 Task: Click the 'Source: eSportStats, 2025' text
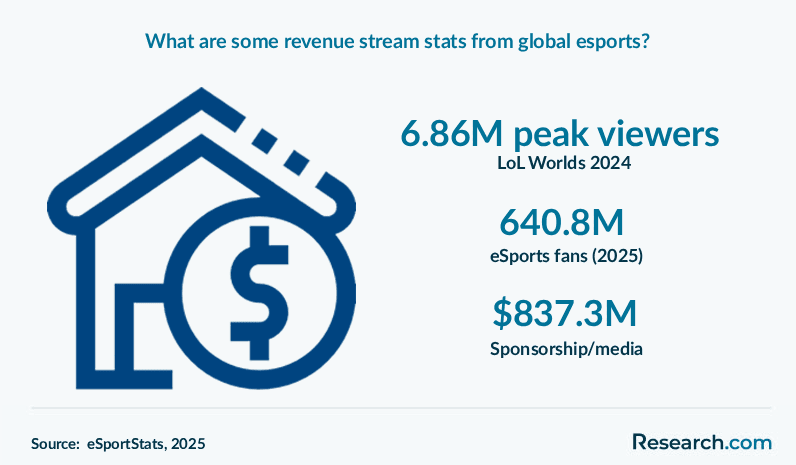[x=118, y=444]
